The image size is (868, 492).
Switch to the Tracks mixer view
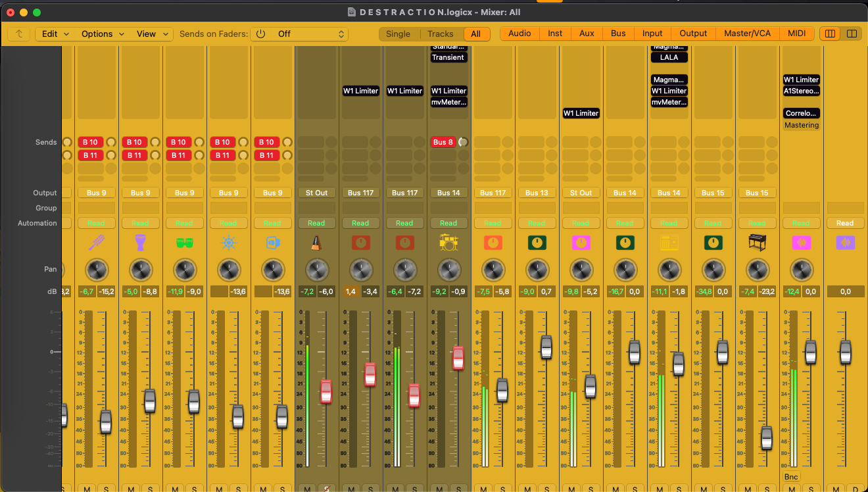click(440, 34)
